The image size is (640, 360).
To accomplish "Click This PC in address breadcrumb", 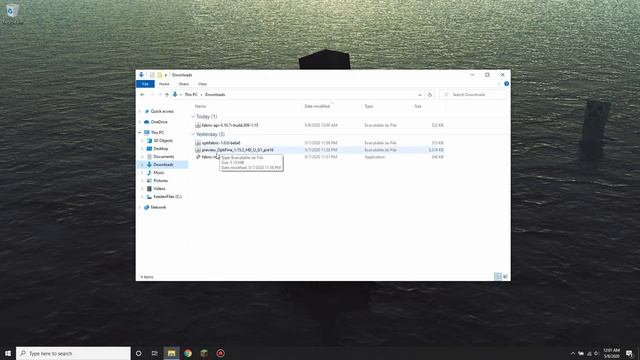I will coord(191,95).
